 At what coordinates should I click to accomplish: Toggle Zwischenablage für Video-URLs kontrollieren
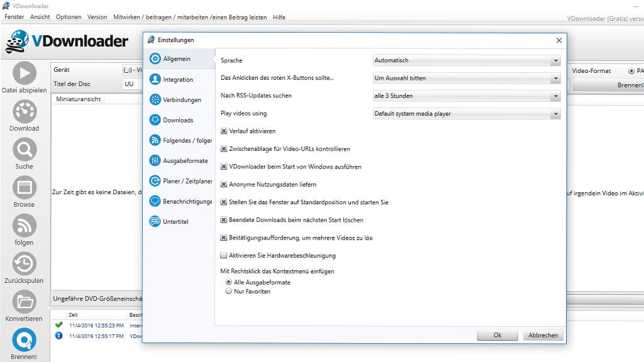(x=224, y=148)
